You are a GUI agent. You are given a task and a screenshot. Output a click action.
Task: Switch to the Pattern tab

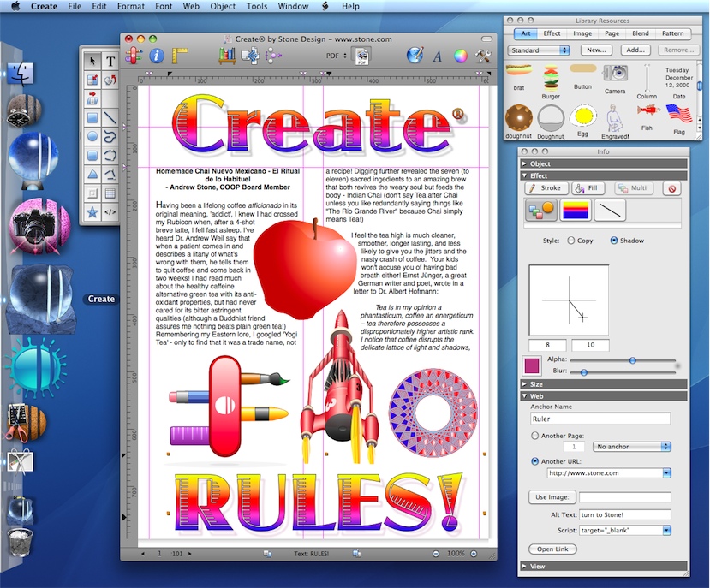point(672,33)
